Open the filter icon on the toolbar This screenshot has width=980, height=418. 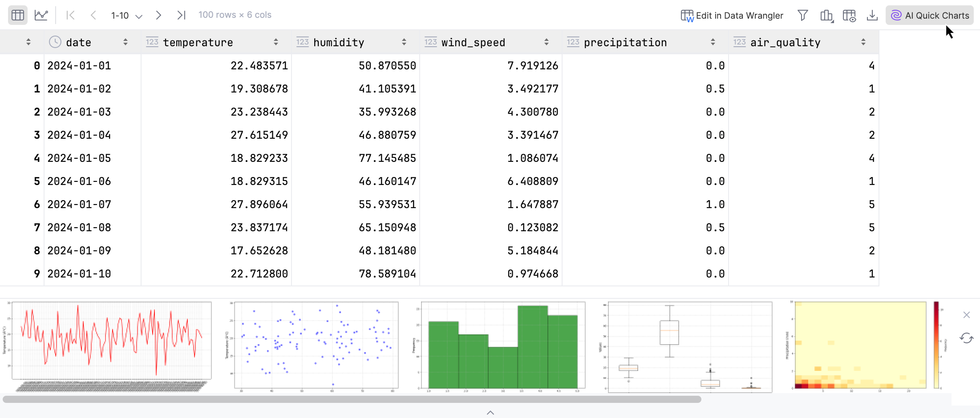[803, 15]
